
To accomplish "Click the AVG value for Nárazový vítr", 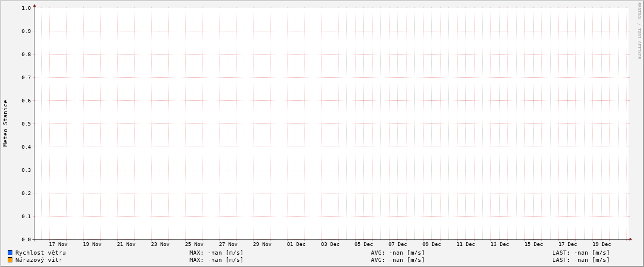I will [x=397, y=260].
